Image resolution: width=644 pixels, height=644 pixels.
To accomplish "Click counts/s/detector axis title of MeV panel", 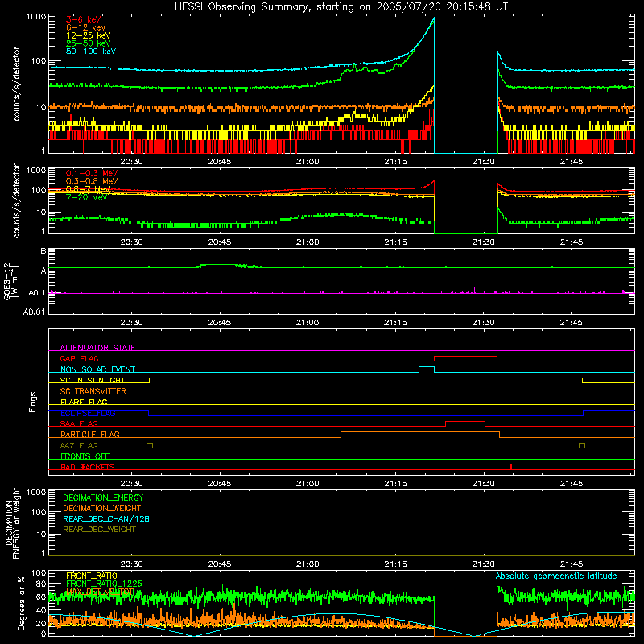I will tap(16, 200).
